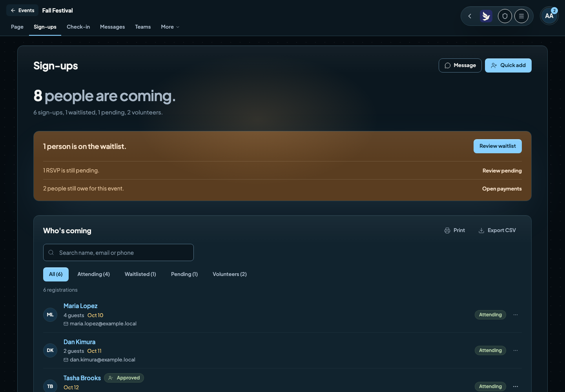Click Review pending link
565x392 pixels.
(502, 171)
